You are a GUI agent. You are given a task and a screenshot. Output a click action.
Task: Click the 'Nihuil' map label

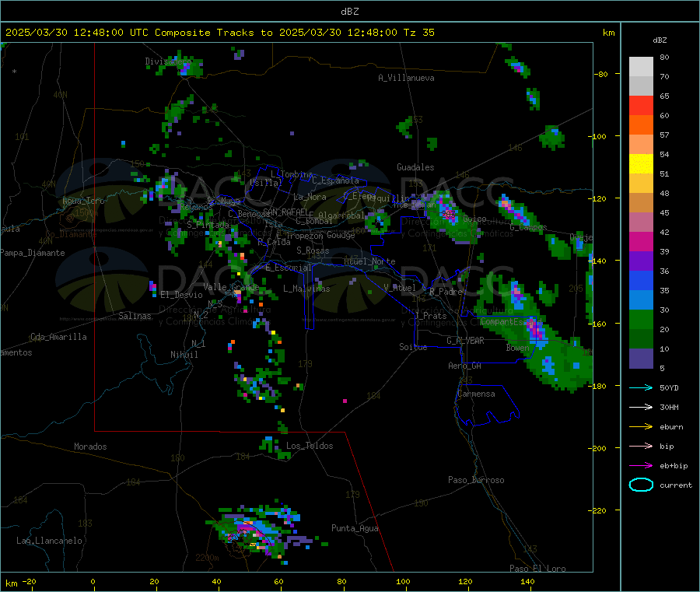(x=184, y=355)
